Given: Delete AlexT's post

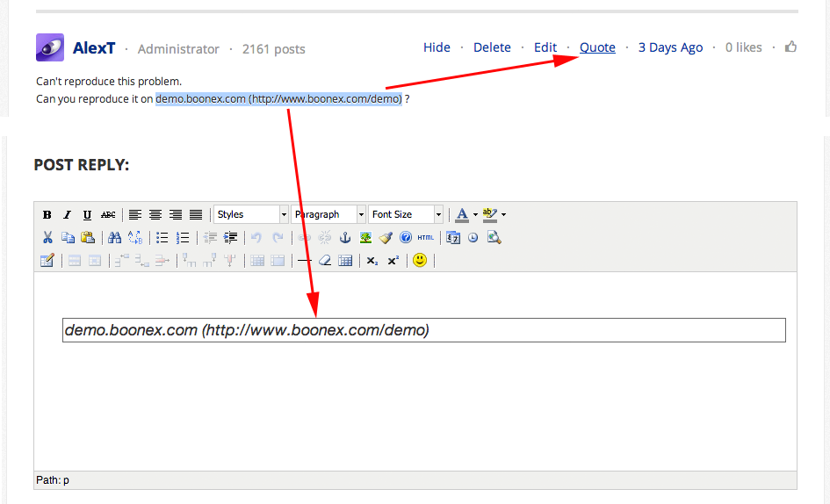Looking at the screenshot, I should pos(492,47).
